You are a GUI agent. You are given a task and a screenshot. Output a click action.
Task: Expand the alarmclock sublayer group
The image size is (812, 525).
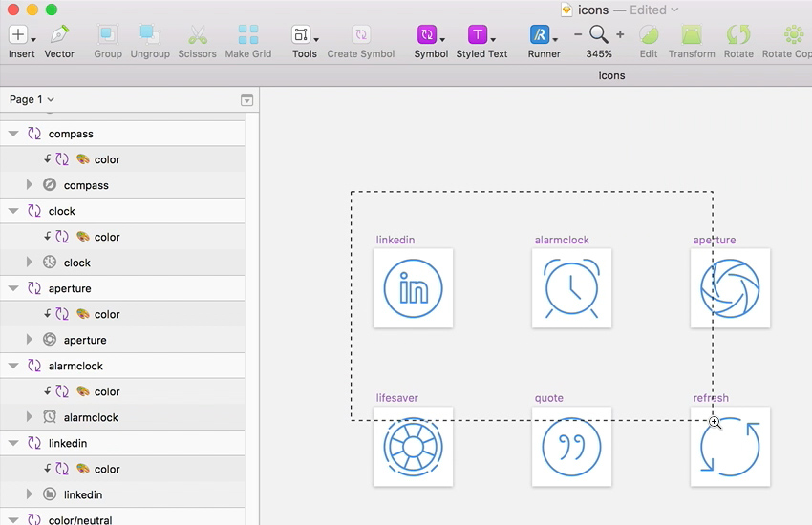pos(30,417)
